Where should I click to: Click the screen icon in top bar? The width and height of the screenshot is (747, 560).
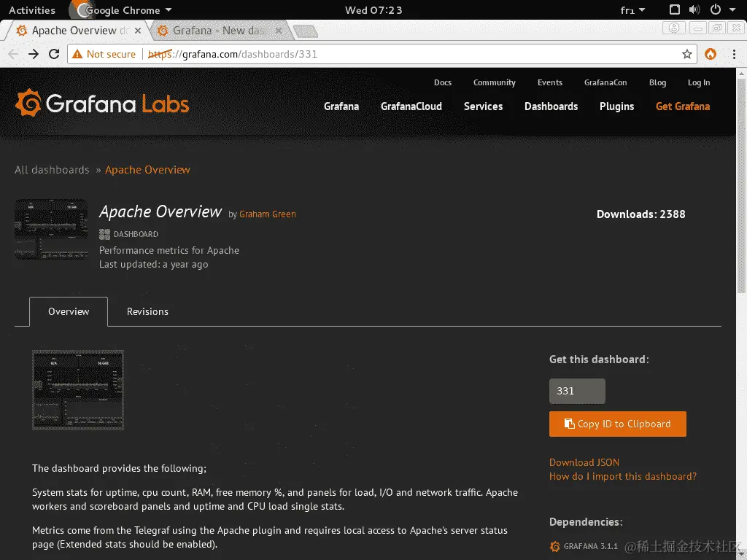[x=675, y=10]
